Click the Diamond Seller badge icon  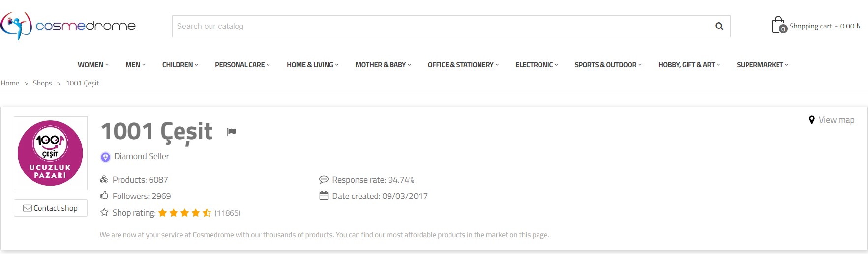tap(105, 157)
